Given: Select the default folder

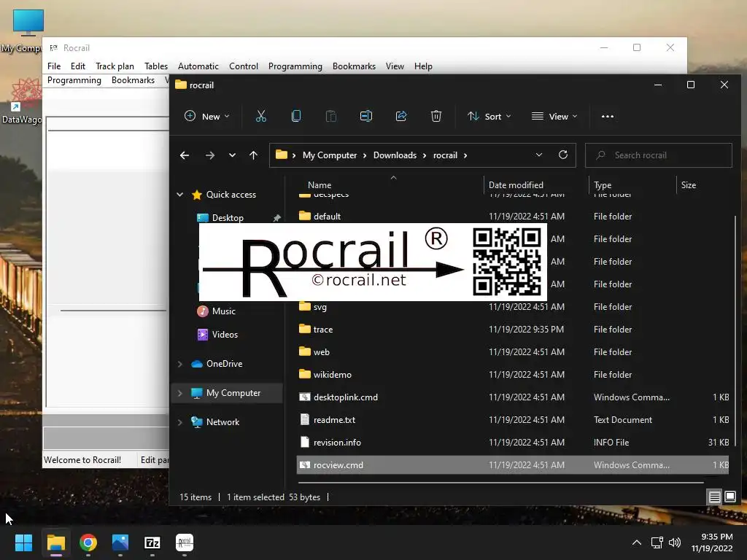Looking at the screenshot, I should 512,216.
